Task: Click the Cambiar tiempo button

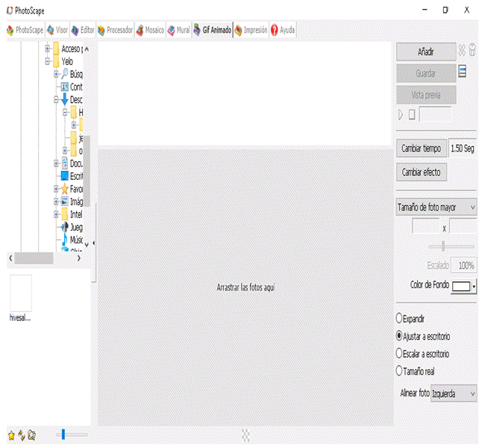Action: [x=422, y=149]
